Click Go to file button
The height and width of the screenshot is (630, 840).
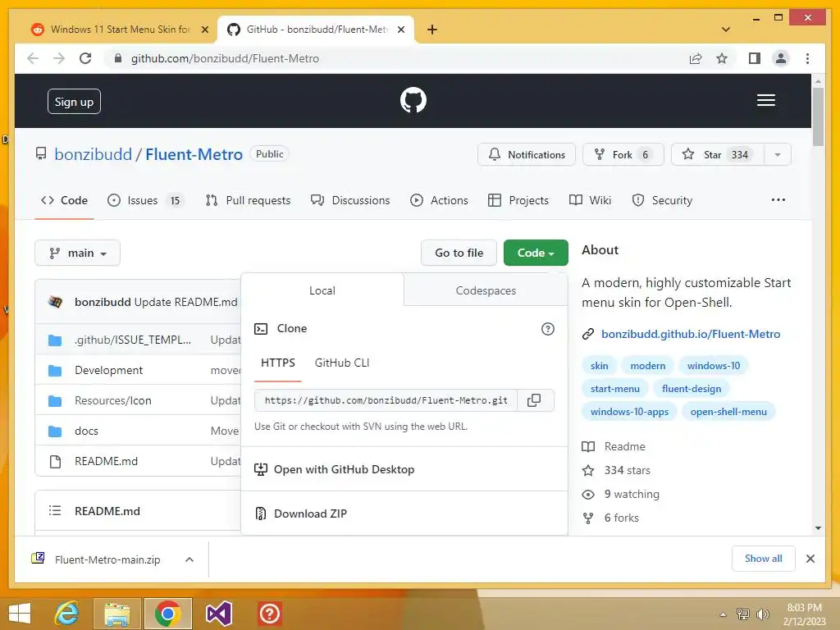(459, 253)
